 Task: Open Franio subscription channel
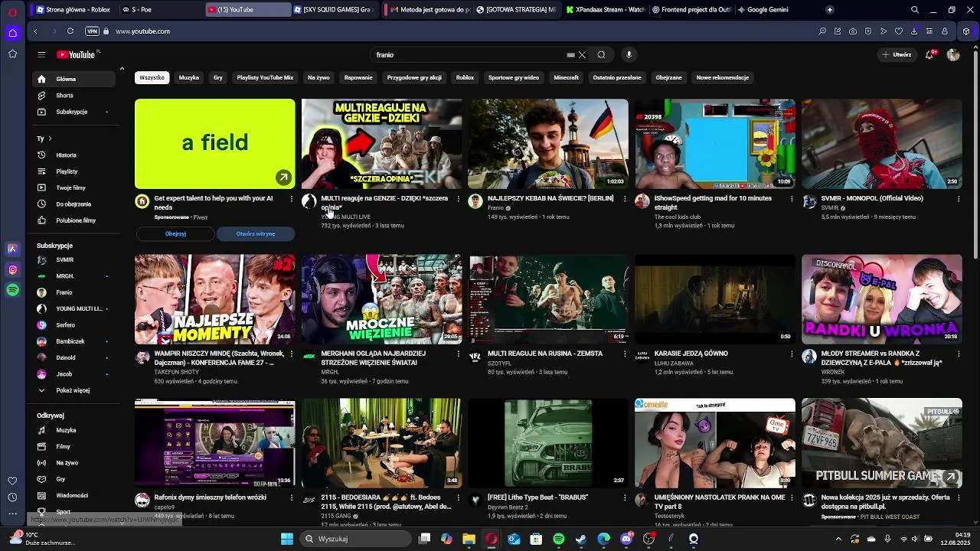pyautogui.click(x=73, y=292)
